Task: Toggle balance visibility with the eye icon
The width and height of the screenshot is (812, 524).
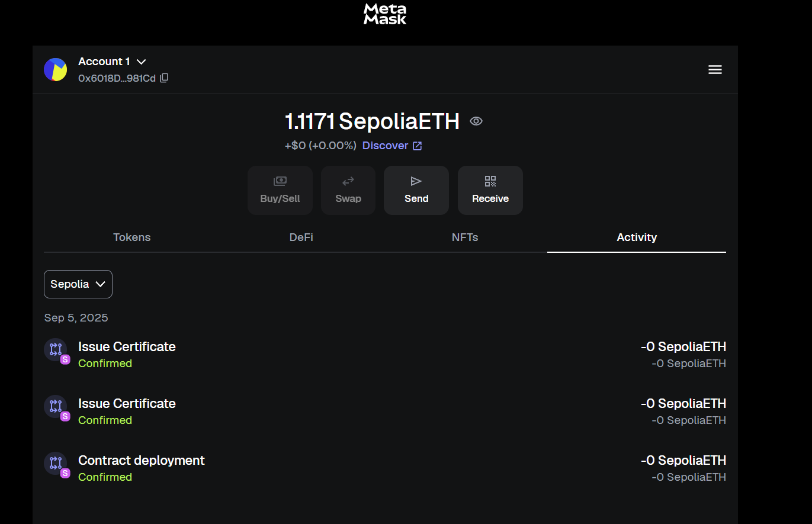Action: (x=476, y=121)
